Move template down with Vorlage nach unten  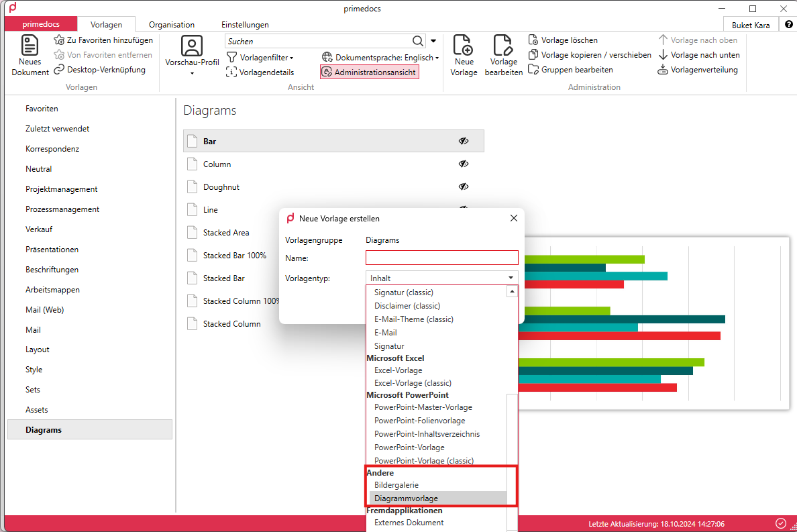pos(699,55)
